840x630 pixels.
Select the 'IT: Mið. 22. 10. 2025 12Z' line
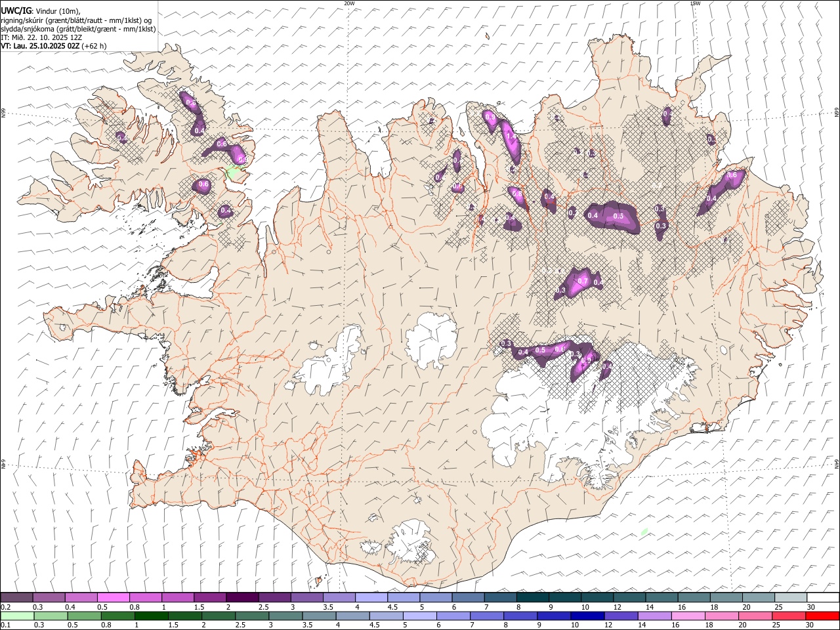41,37
